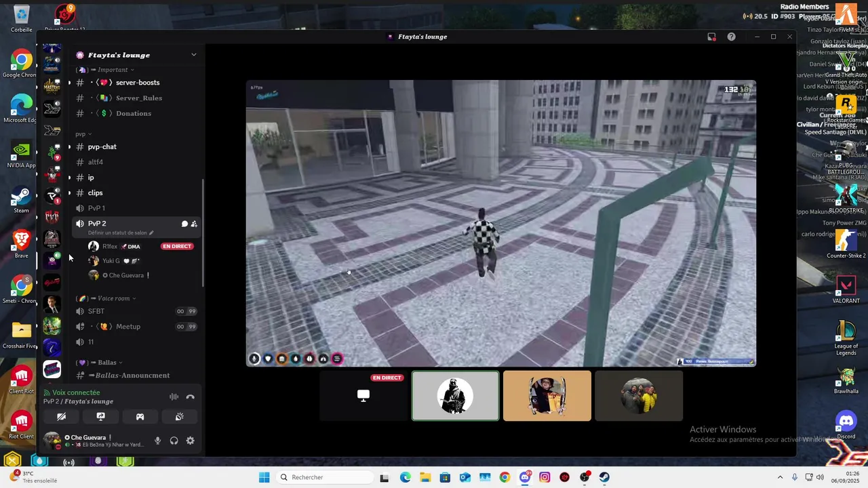Share your screen
This screenshot has width=868, height=488.
click(x=100, y=417)
